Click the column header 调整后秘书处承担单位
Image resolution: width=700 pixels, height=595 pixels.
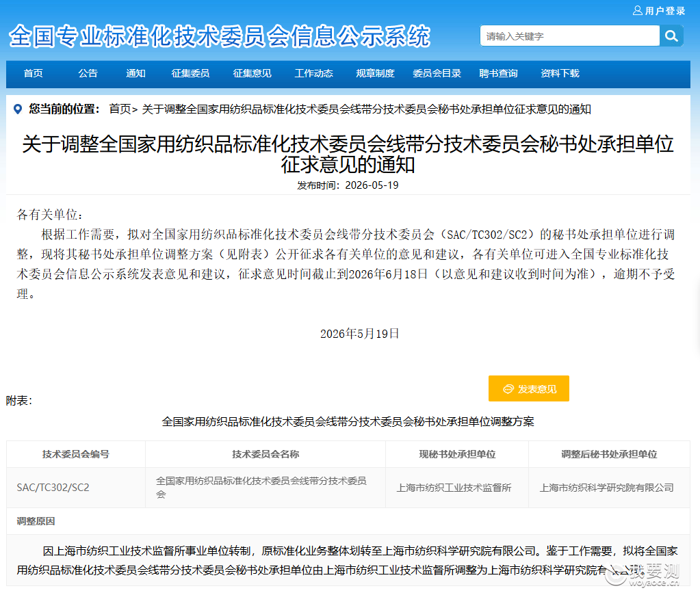tap(610, 454)
